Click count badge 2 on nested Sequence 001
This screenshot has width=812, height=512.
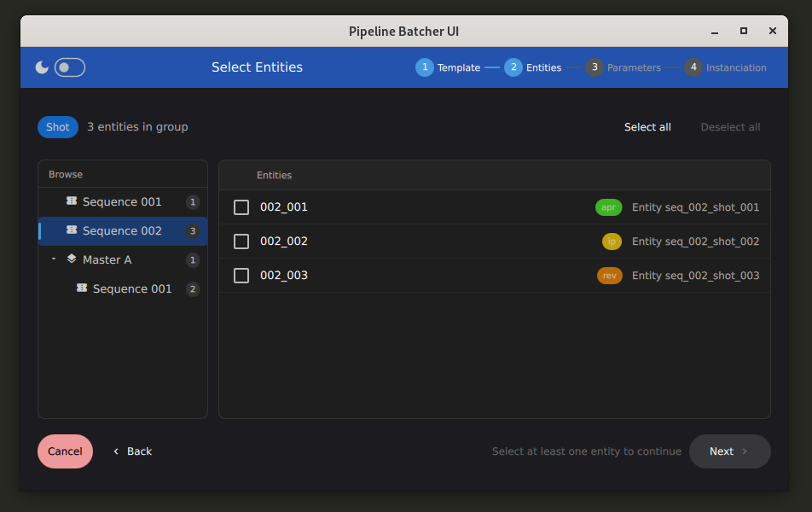193,289
